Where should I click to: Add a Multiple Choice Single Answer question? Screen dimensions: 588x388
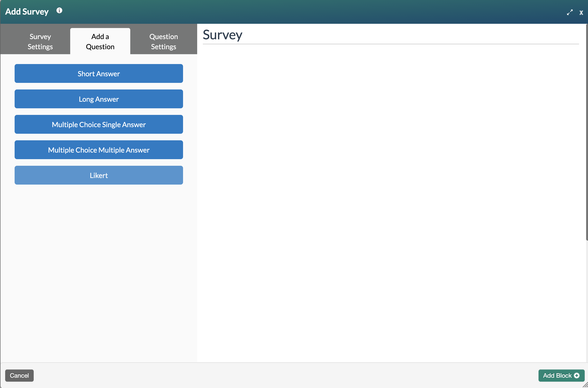point(98,125)
